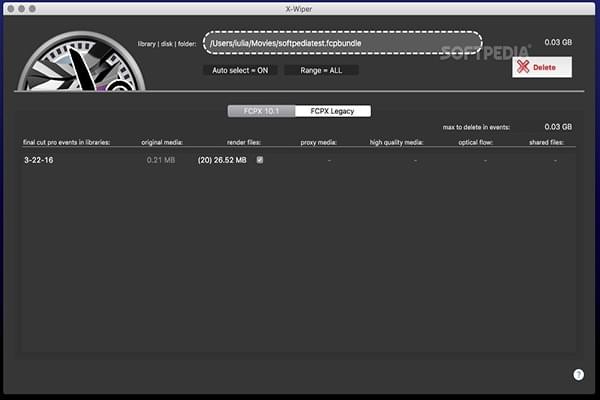Image resolution: width=600 pixels, height=400 pixels.
Task: Close the X-Wiper window
Action: (11, 8)
